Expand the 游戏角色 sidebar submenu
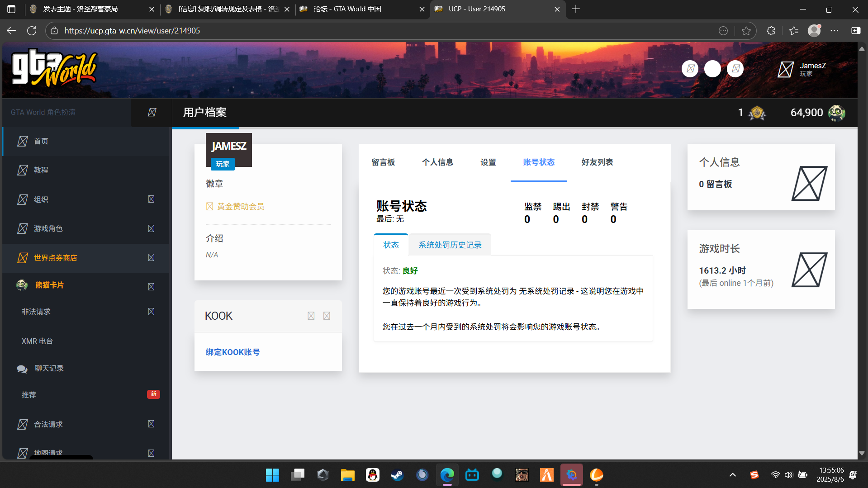868x488 pixels. click(x=151, y=228)
